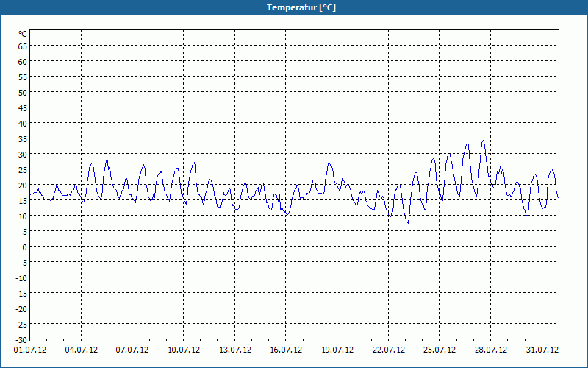Click the 16.07.12 date label
The width and height of the screenshot is (588, 368).
(x=286, y=350)
